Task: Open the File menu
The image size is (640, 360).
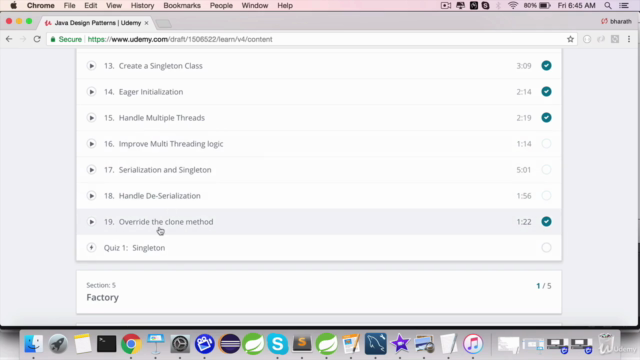Action: [69, 6]
